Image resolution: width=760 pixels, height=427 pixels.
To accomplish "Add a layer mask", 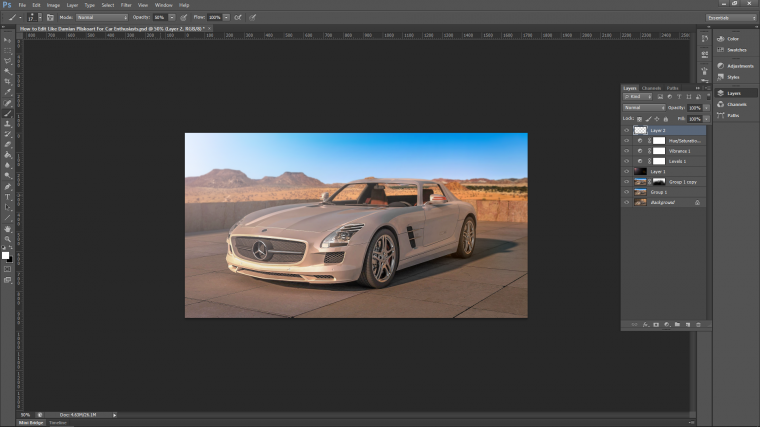I will pos(656,325).
